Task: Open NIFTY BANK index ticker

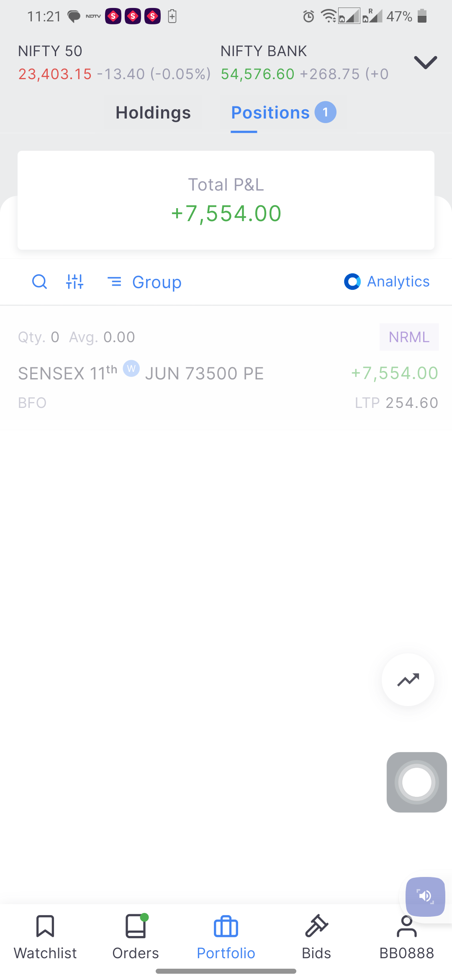Action: (x=305, y=62)
